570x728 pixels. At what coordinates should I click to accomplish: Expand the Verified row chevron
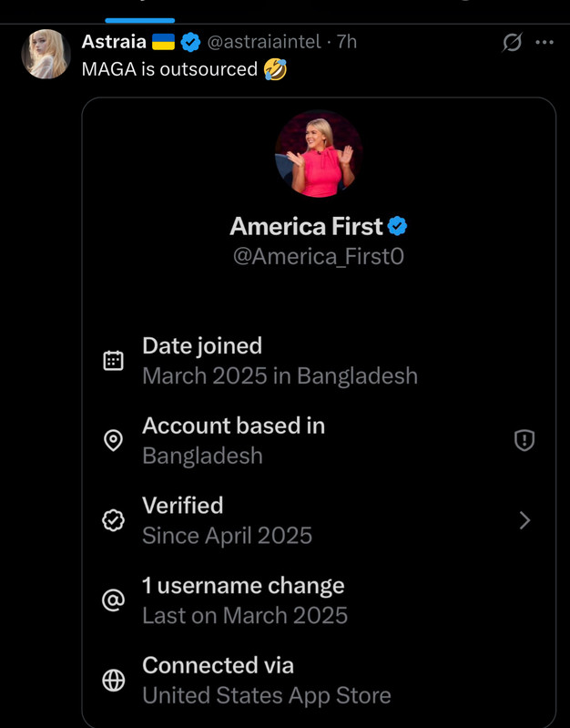524,520
